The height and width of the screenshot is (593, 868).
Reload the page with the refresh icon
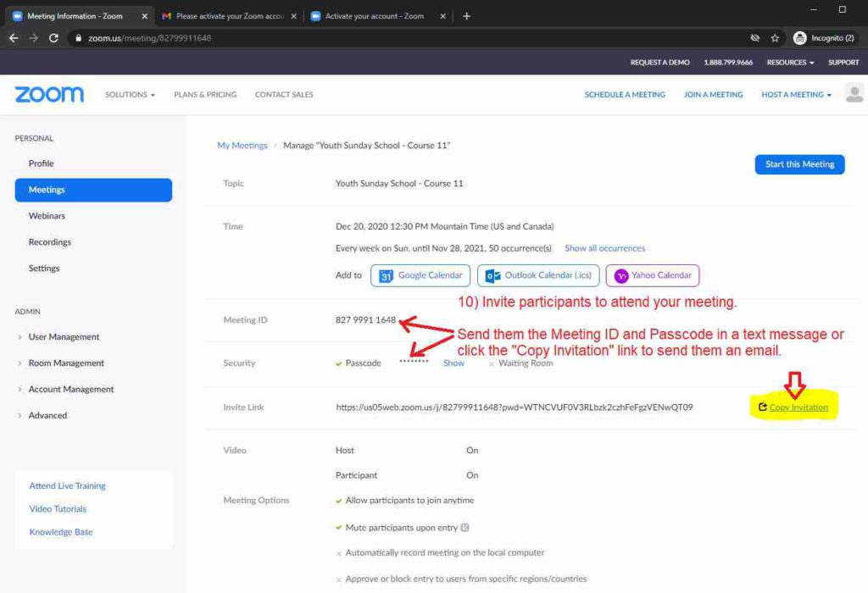53,38
